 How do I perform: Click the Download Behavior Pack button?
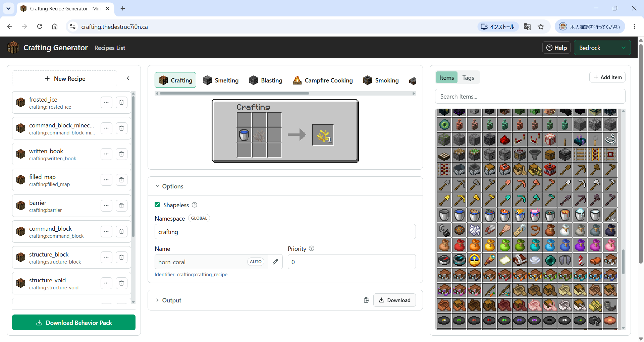(74, 323)
